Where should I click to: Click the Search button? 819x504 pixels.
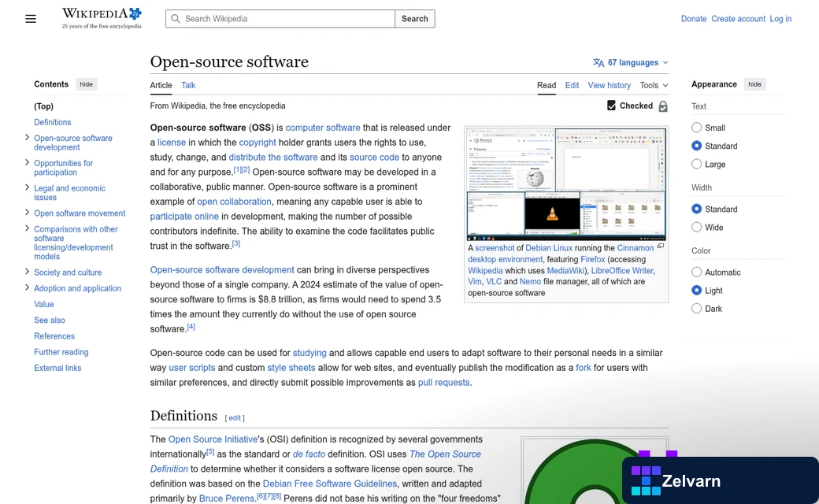[x=415, y=19]
